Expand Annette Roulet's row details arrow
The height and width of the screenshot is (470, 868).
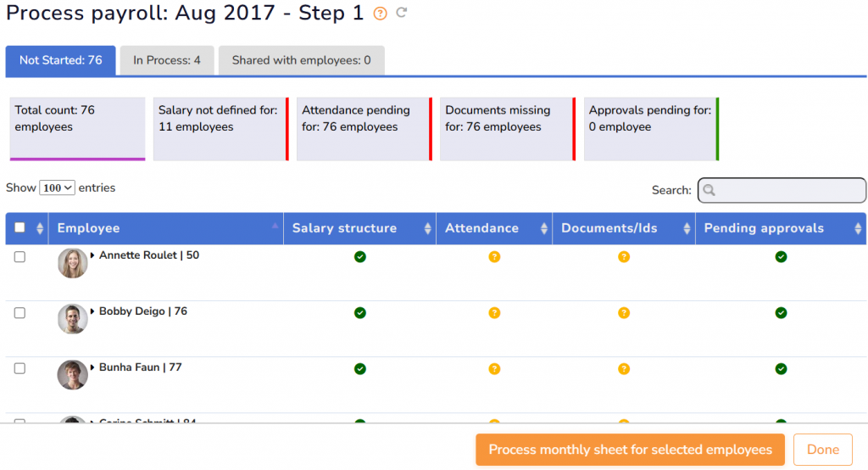[93, 255]
